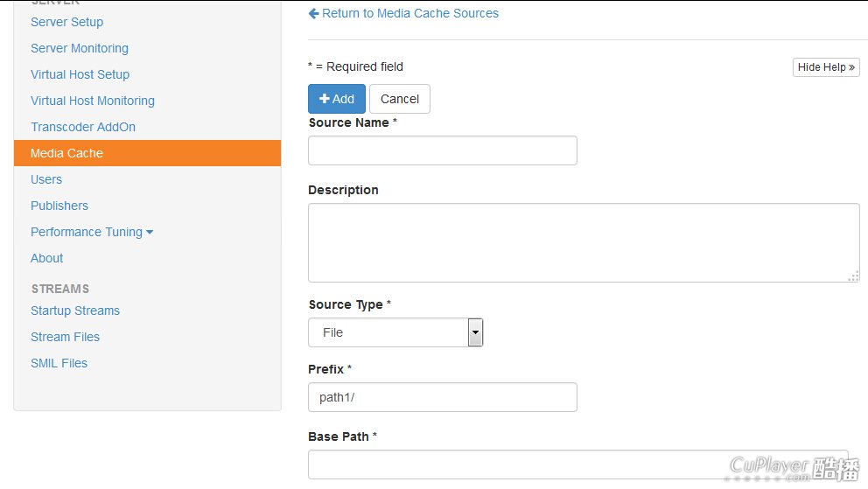Cancel adding the media cache source
The width and height of the screenshot is (868, 489).
tap(400, 99)
